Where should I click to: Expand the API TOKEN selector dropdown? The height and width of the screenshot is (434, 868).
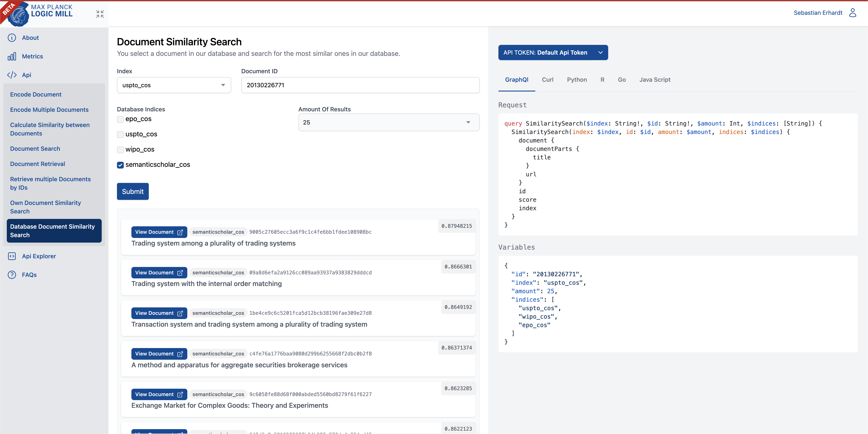click(x=553, y=53)
